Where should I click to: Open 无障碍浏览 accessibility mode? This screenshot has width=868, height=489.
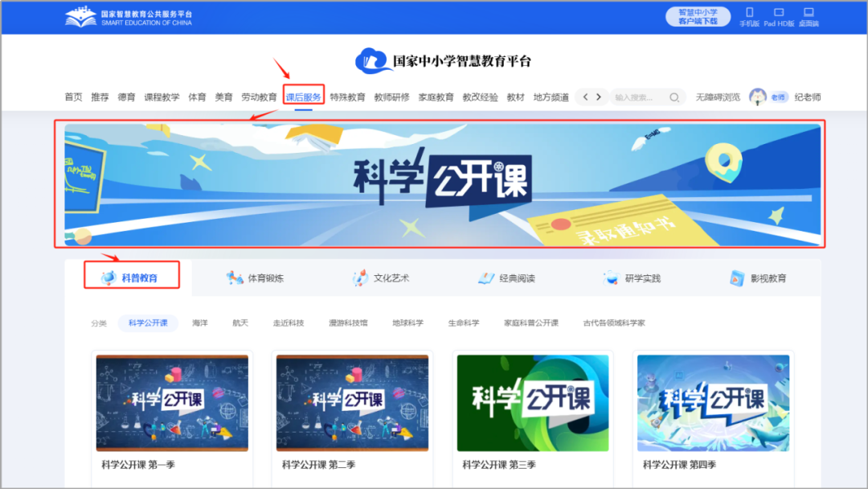(x=718, y=96)
